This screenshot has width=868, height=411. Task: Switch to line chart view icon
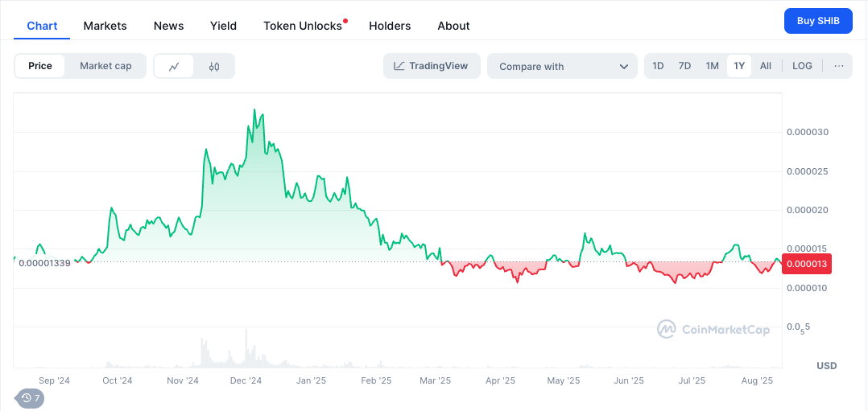tap(174, 67)
